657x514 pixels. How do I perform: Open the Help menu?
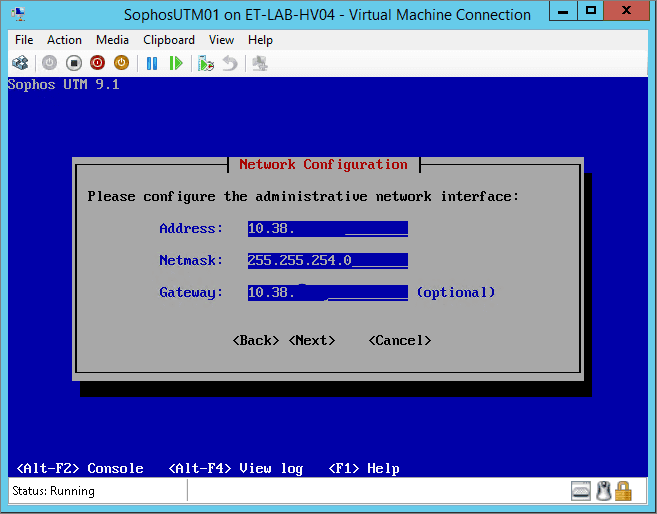coord(260,40)
